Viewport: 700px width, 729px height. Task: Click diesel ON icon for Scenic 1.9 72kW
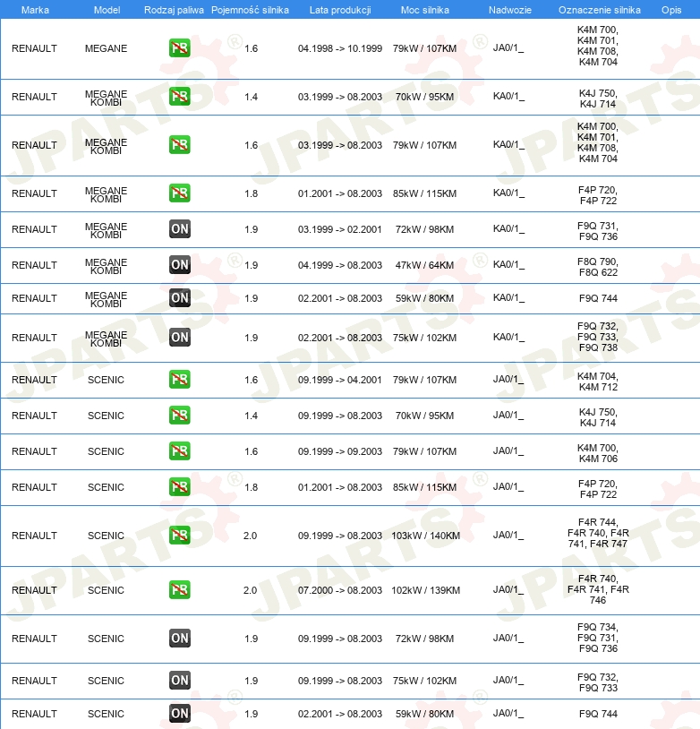[x=179, y=638]
